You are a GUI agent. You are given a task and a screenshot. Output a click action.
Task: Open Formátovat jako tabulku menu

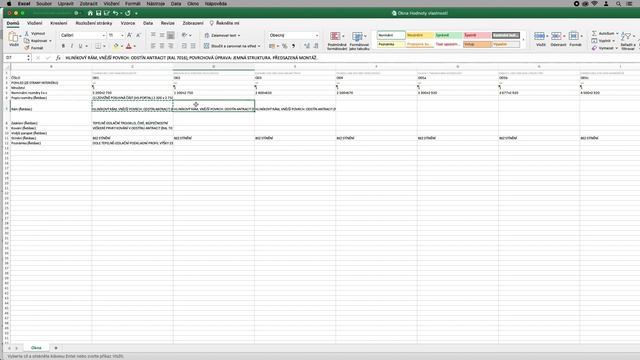(359, 41)
